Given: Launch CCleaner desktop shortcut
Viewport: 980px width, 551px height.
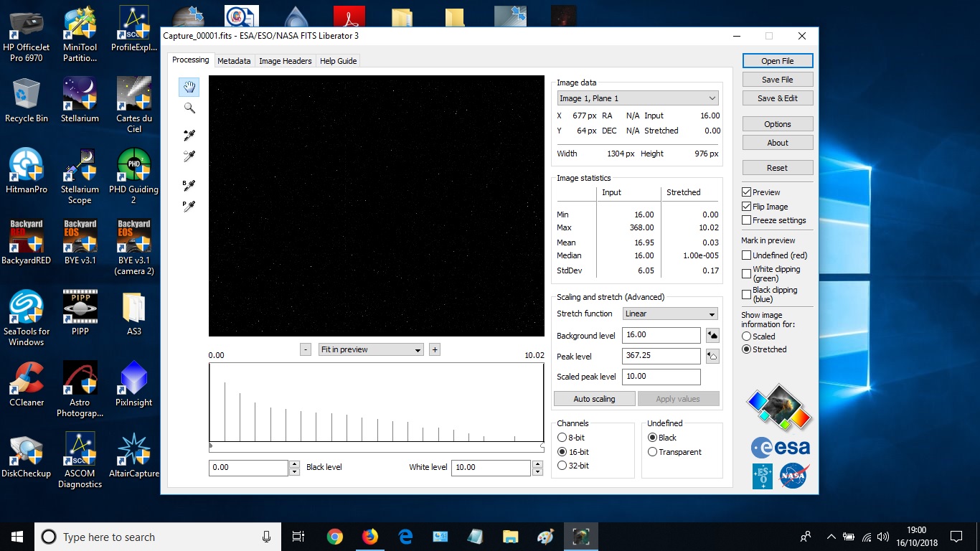Looking at the screenshot, I should [26, 383].
